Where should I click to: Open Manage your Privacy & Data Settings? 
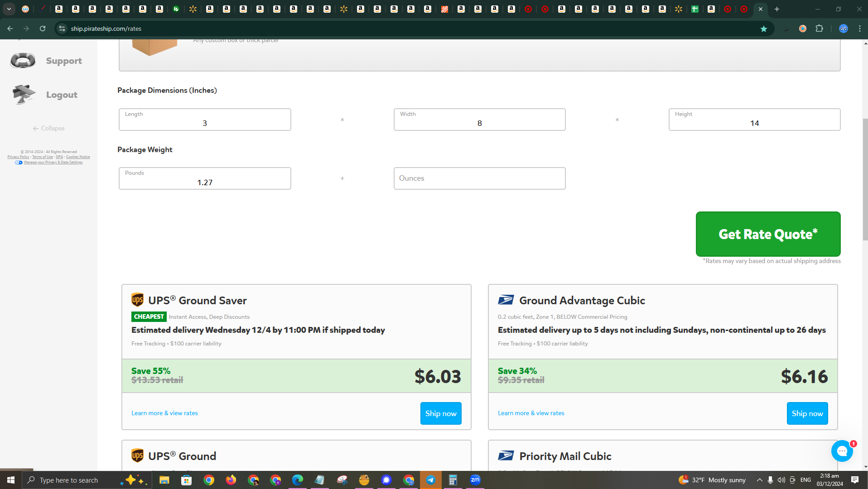tap(53, 163)
